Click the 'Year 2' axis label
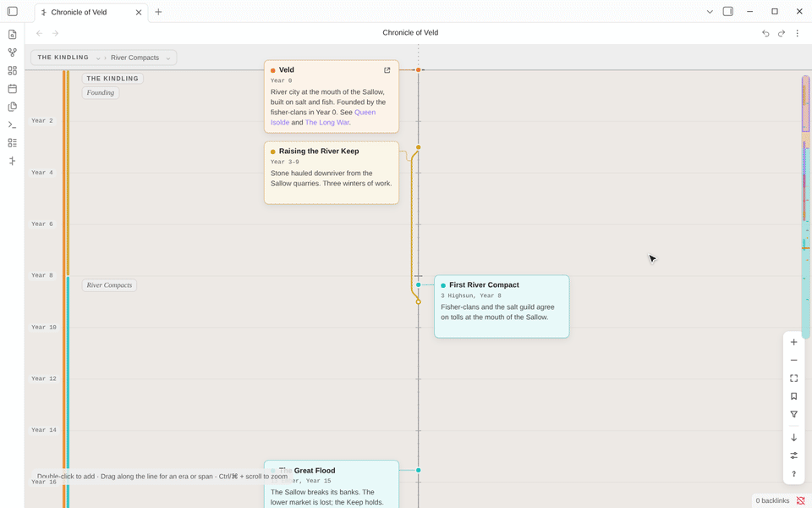This screenshot has height=508, width=812. (x=42, y=121)
